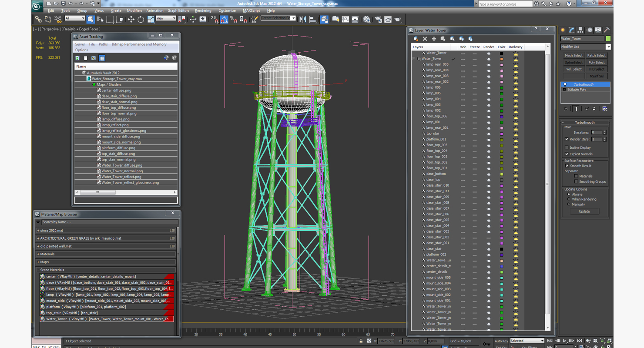The height and width of the screenshot is (348, 644).
Task: Open Select by Name tool
Action: pyautogui.click(x=100, y=20)
